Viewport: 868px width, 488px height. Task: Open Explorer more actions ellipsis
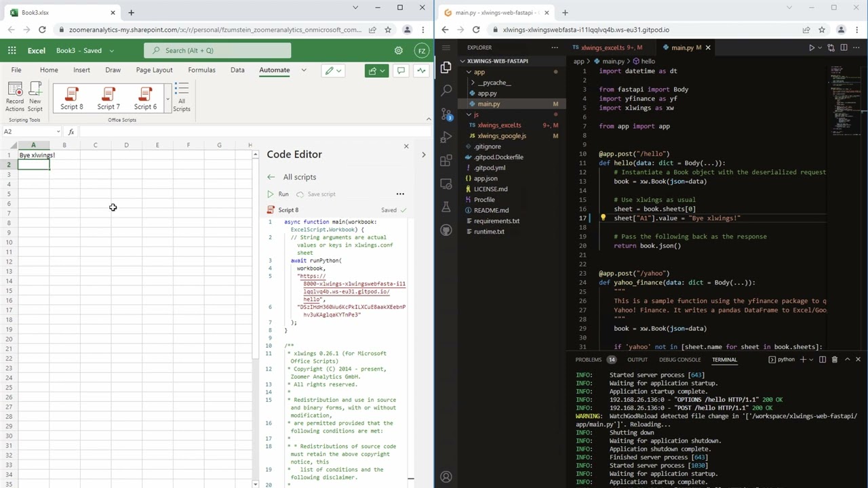(x=555, y=47)
